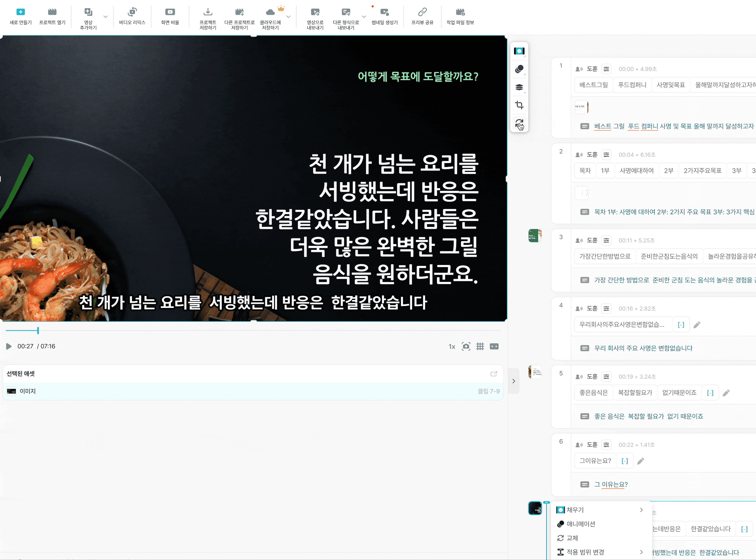Toggle the grid overlay icon in the player

(480, 346)
